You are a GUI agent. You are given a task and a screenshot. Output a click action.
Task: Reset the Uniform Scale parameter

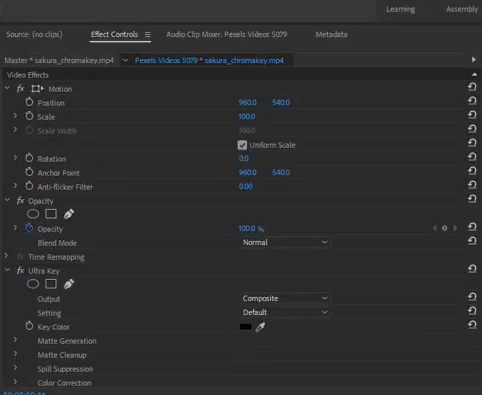(472, 143)
